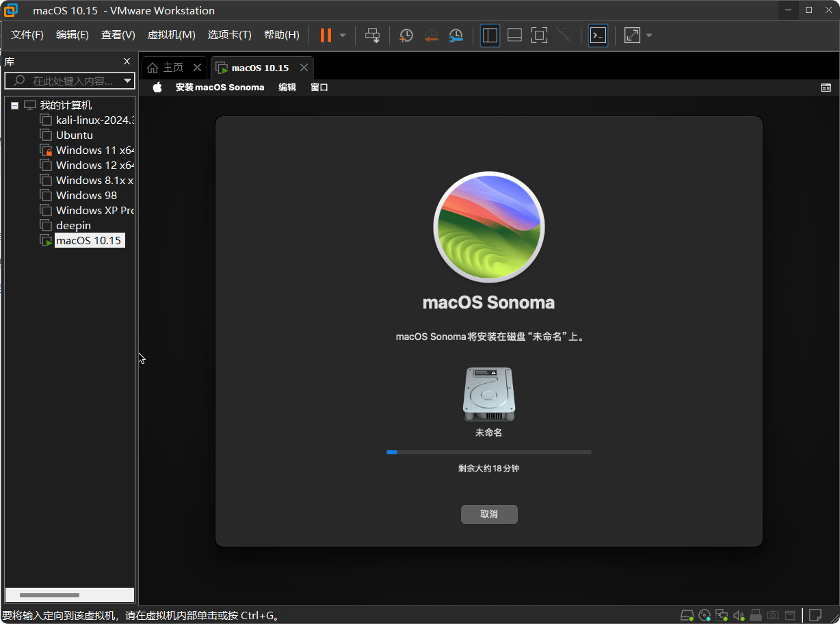Click the Send Ctrl+Alt+Del icon
The width and height of the screenshot is (840, 624).
point(373,35)
